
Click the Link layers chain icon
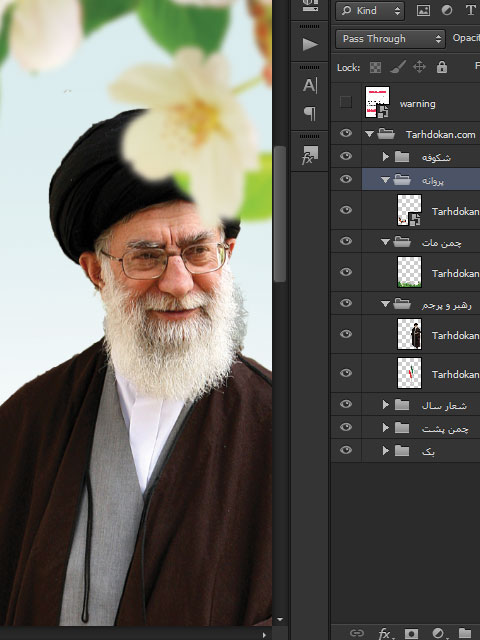pyautogui.click(x=357, y=633)
